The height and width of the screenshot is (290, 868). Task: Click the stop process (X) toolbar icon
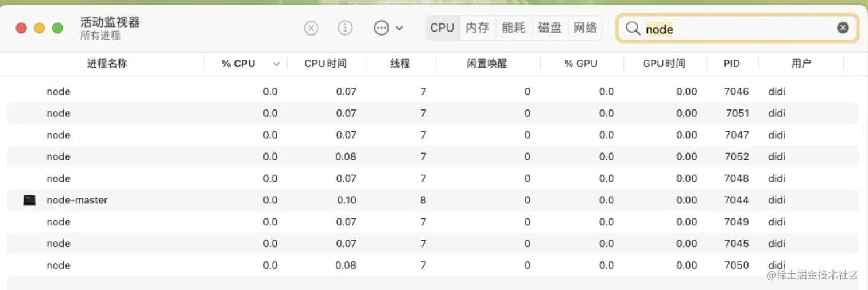click(x=311, y=28)
